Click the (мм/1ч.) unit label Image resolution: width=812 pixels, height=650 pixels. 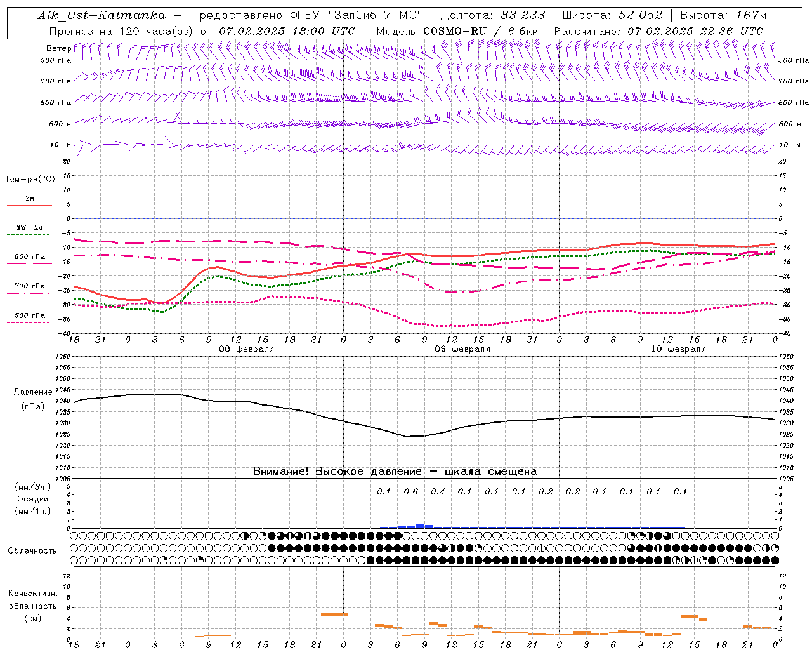click(x=33, y=511)
